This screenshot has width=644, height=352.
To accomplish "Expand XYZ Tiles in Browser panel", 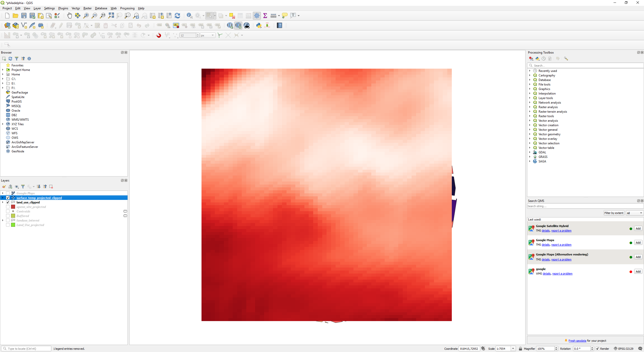I will click(x=3, y=124).
